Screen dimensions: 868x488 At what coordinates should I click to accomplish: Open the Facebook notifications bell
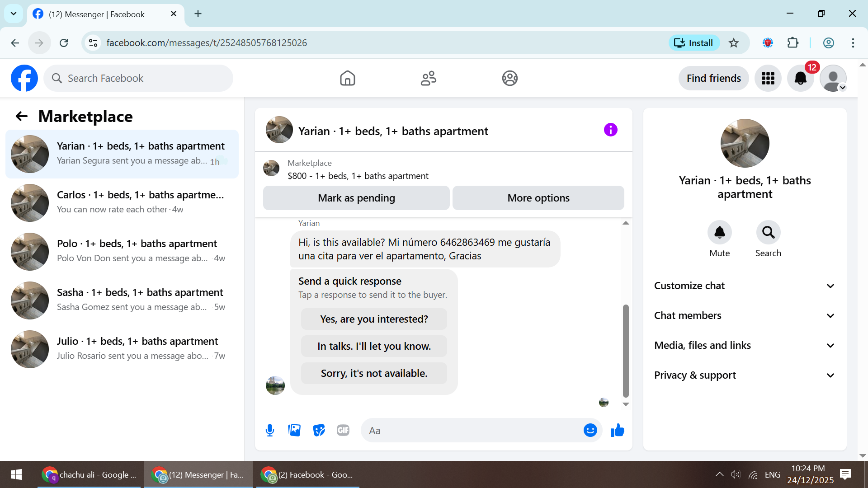point(800,78)
